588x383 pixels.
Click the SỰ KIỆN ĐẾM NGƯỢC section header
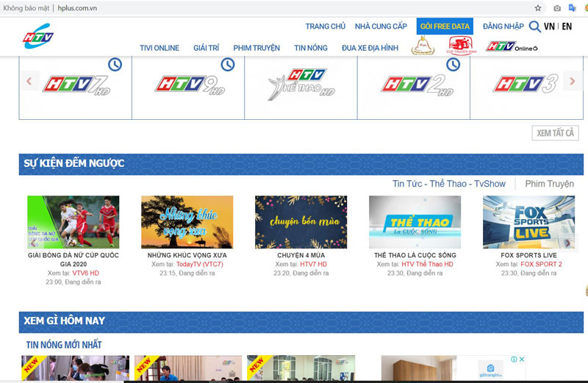coord(301,165)
